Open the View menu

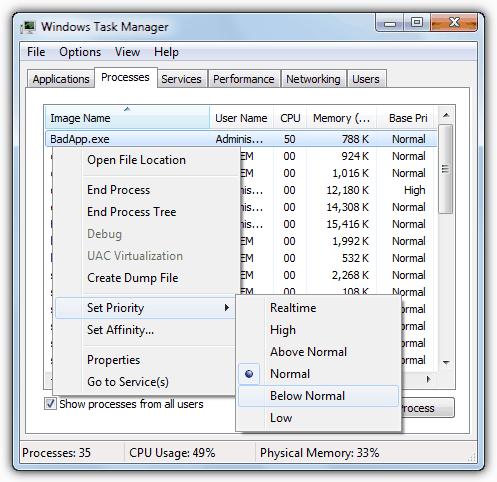pos(127,52)
